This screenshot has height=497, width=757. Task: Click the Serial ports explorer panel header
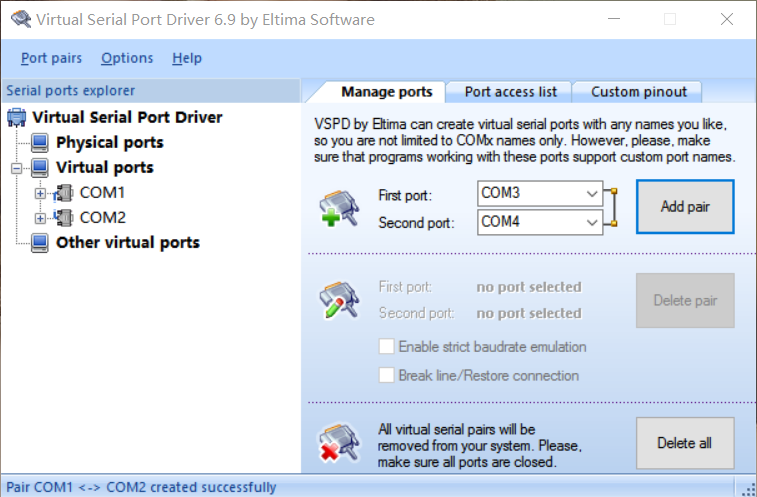[x=151, y=91]
